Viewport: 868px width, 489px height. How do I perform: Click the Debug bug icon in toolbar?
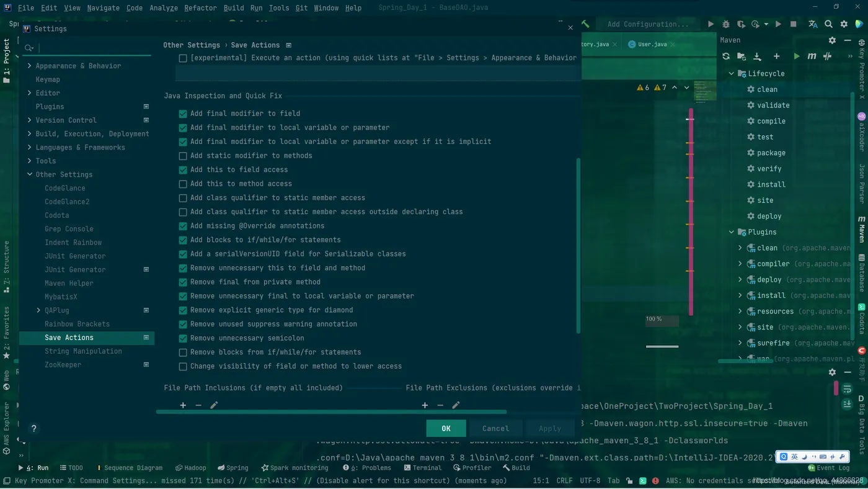coord(726,24)
